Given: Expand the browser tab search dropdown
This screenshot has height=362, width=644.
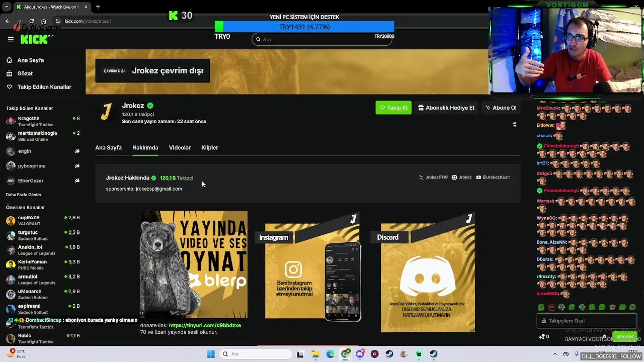Looking at the screenshot, I should 7,7.
